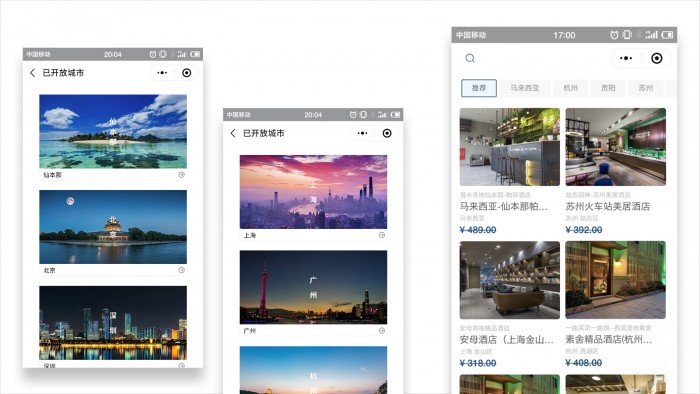Open the three-dot menu on the left screen
Screen dimensions: 700x394
162,73
